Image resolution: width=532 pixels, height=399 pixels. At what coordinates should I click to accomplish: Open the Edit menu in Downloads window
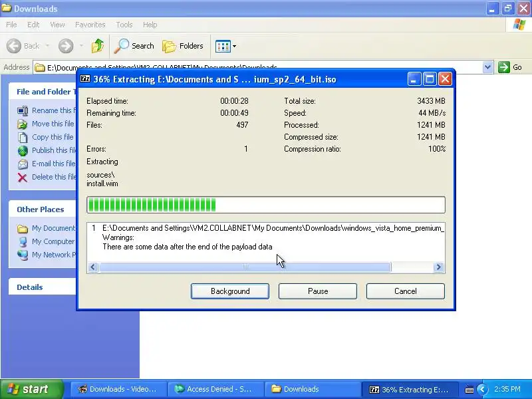point(33,25)
